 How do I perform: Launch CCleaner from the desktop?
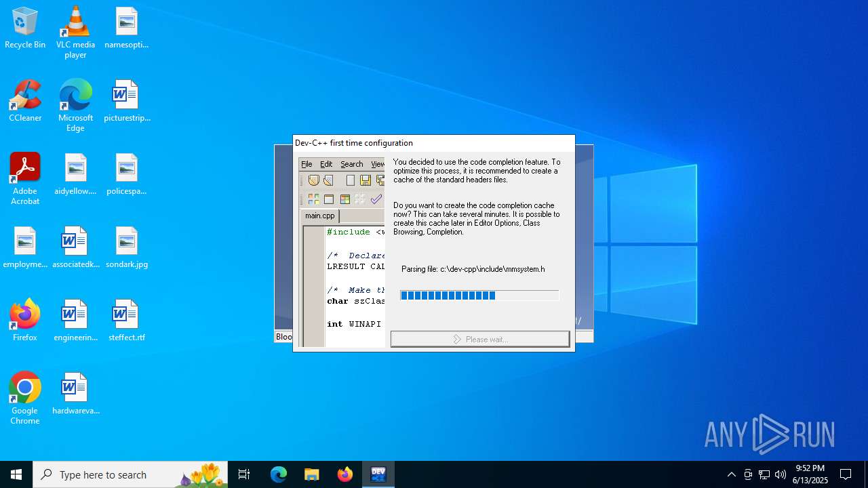pos(25,102)
